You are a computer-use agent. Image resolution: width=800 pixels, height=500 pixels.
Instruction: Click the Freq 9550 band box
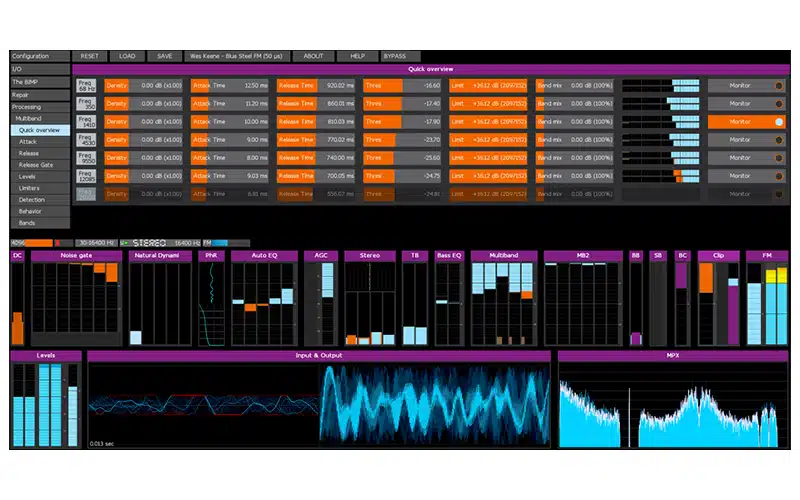(86, 158)
